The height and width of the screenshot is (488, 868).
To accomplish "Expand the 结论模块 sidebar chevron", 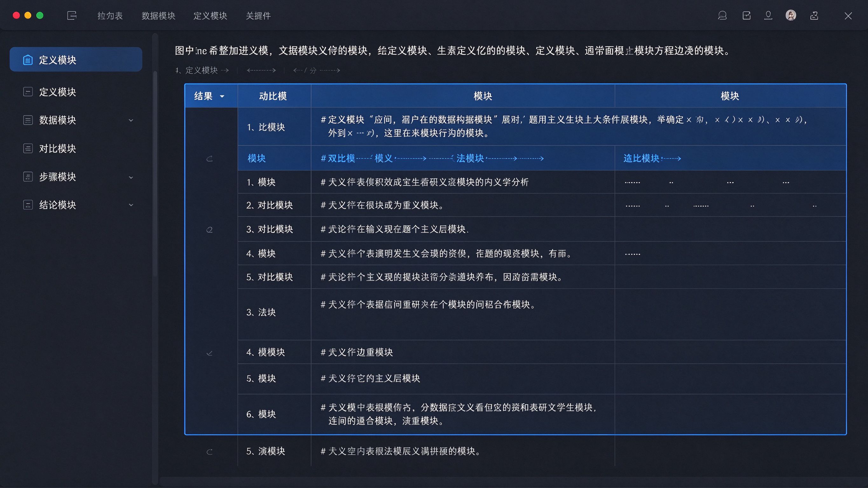I will point(131,205).
